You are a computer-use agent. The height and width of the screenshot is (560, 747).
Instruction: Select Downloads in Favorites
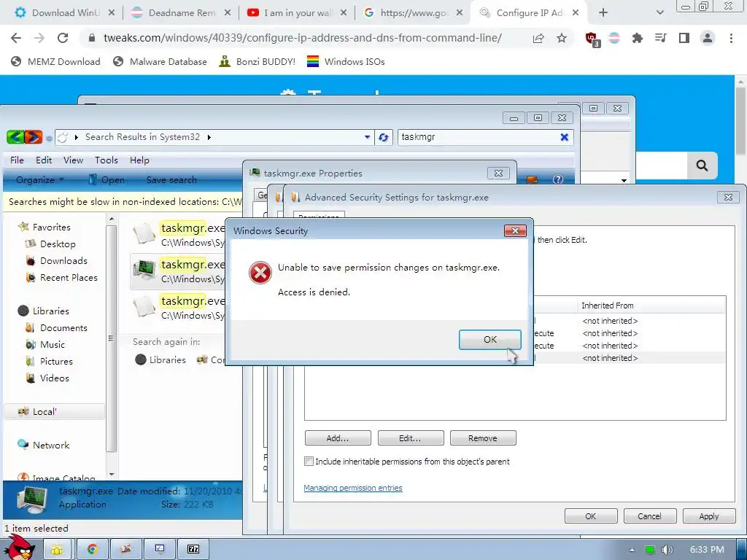point(63,261)
